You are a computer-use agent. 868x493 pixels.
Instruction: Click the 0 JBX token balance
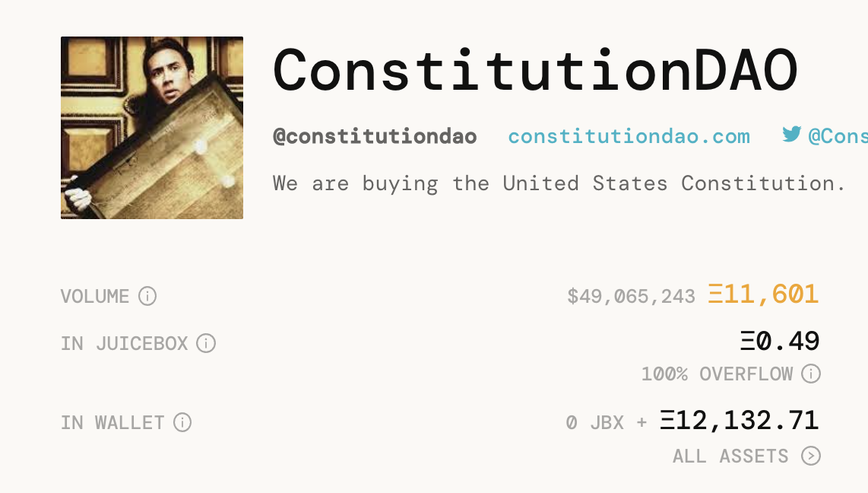[594, 422]
